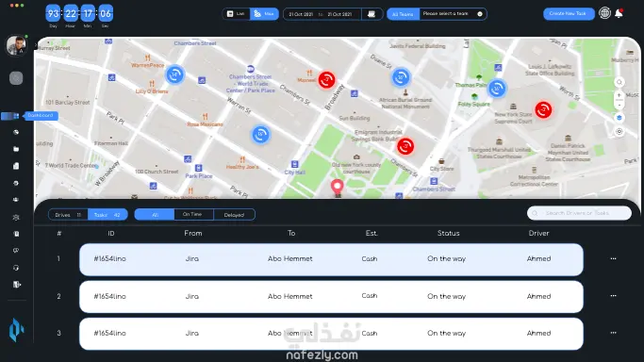
Task: Switch view to List mode
Action: [236, 14]
